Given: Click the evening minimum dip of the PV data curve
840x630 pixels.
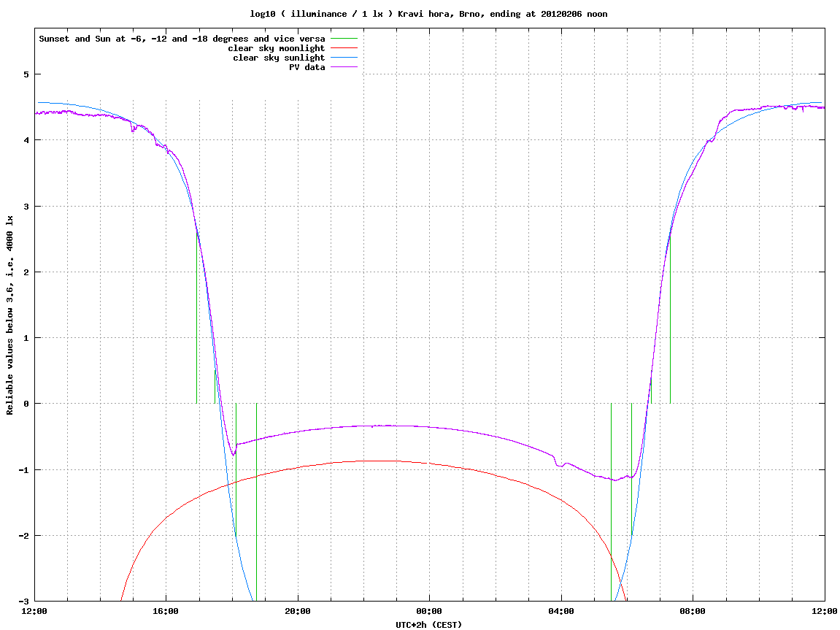Looking at the screenshot, I should click(x=233, y=454).
